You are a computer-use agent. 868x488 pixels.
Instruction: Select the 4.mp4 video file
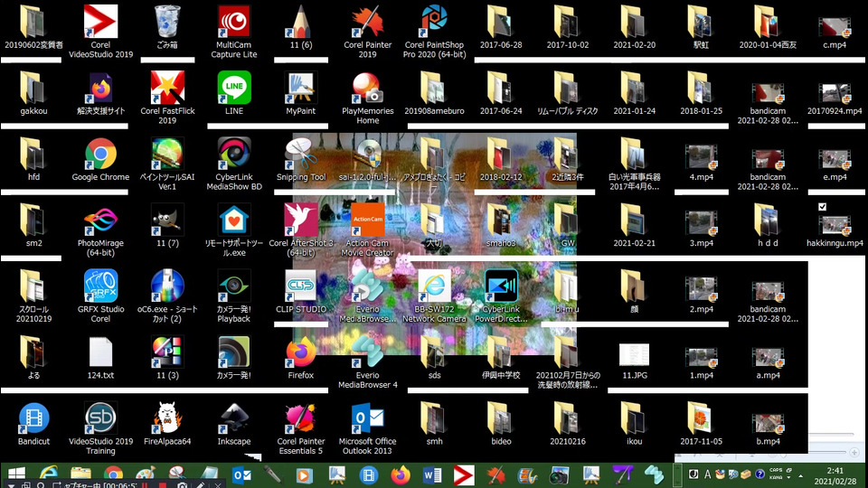click(x=701, y=159)
